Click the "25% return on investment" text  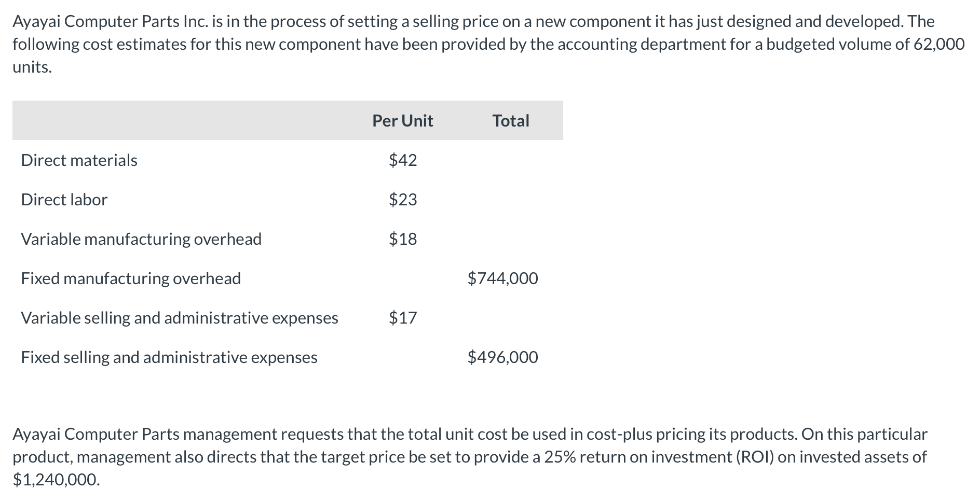coord(638,457)
